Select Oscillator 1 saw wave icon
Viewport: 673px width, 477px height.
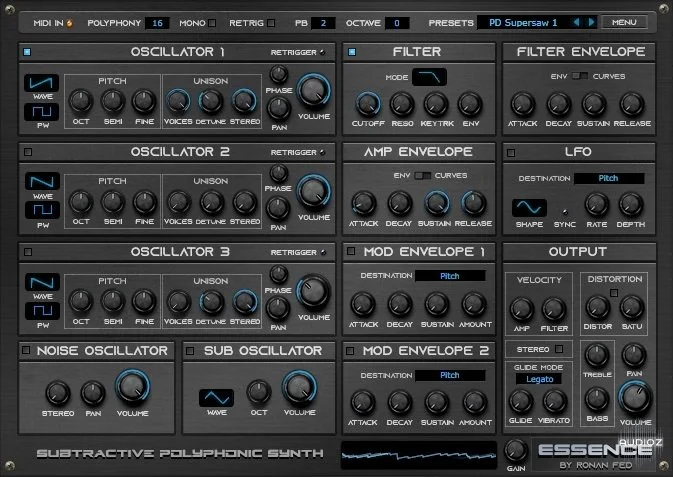[x=42, y=83]
